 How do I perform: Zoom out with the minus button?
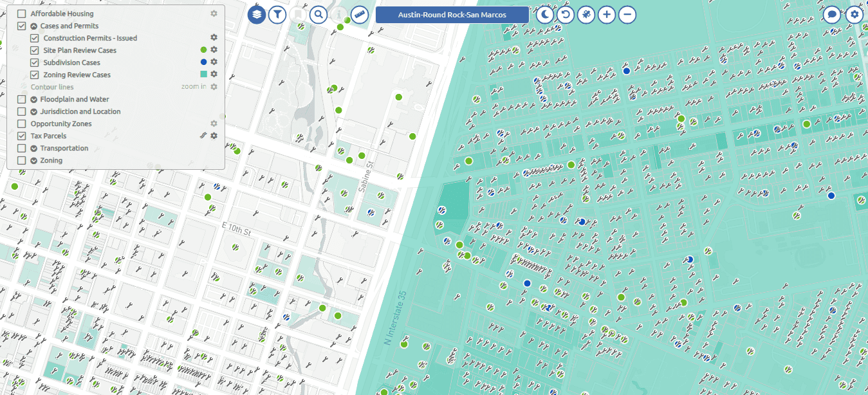point(627,14)
